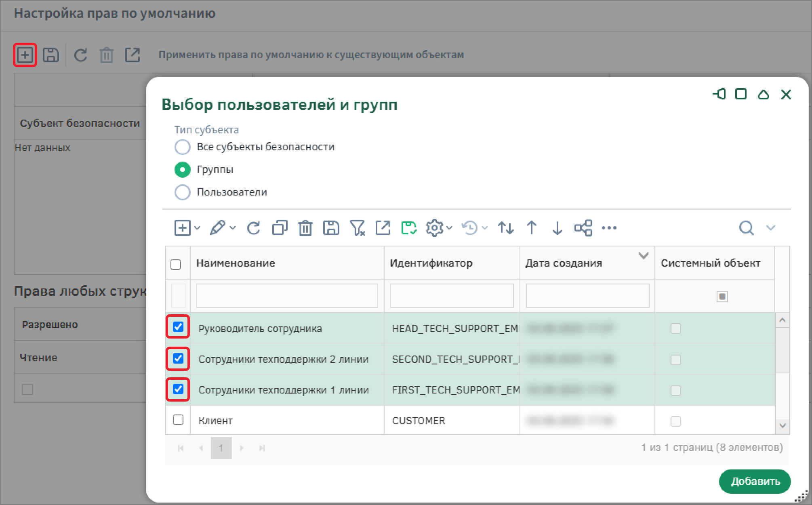Image resolution: width=812 pixels, height=505 pixels.
Task: Click the add icon in background toolbar
Action: coord(25,55)
